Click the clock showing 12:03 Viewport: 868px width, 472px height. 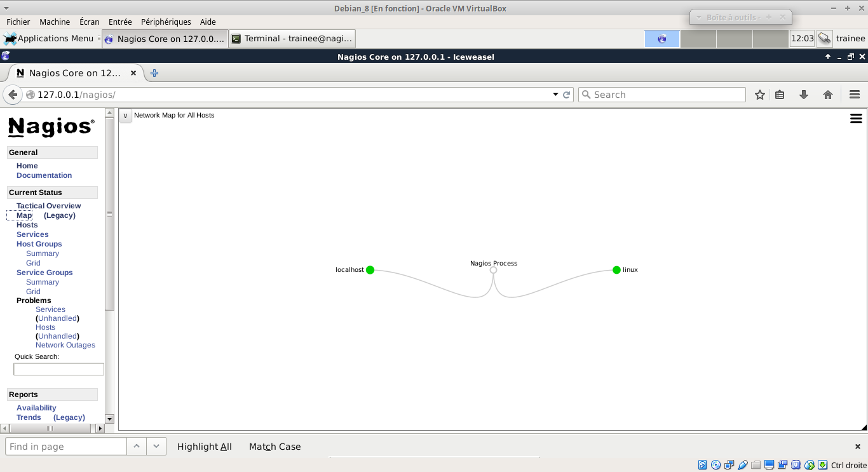coord(802,39)
